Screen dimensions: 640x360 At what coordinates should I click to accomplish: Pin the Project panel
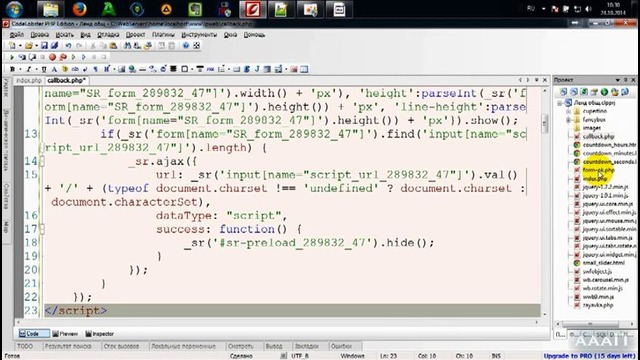point(625,80)
